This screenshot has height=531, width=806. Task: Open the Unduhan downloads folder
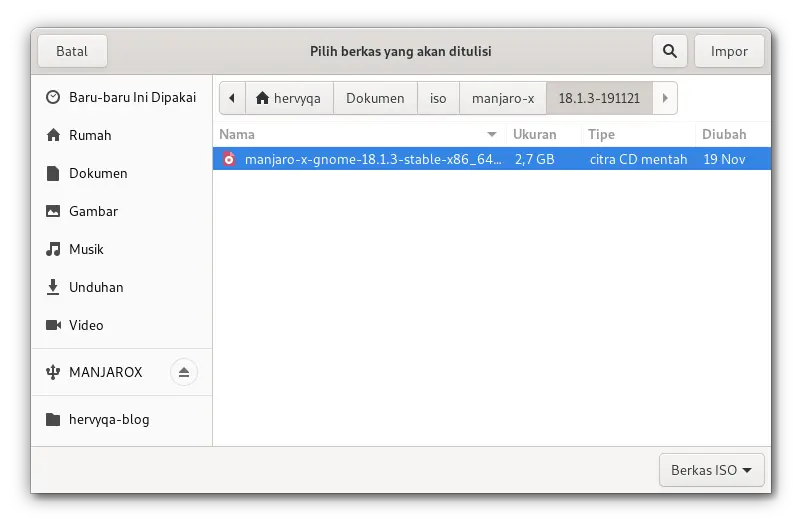point(96,287)
